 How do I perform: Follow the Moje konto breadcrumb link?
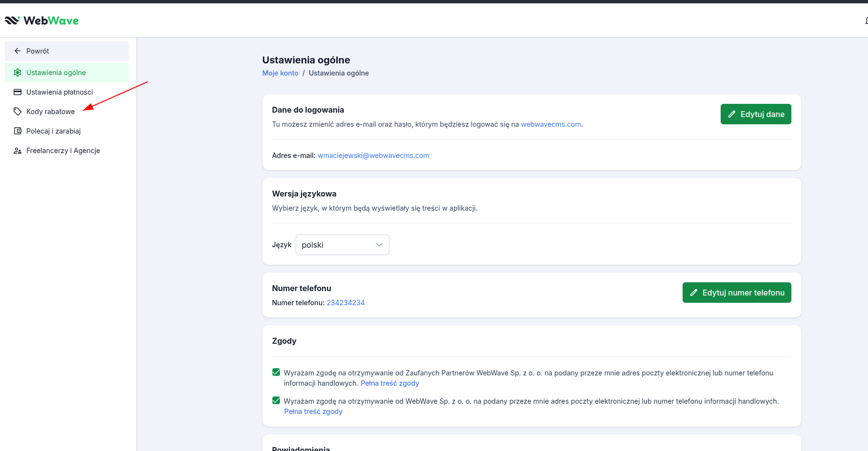pyautogui.click(x=280, y=73)
